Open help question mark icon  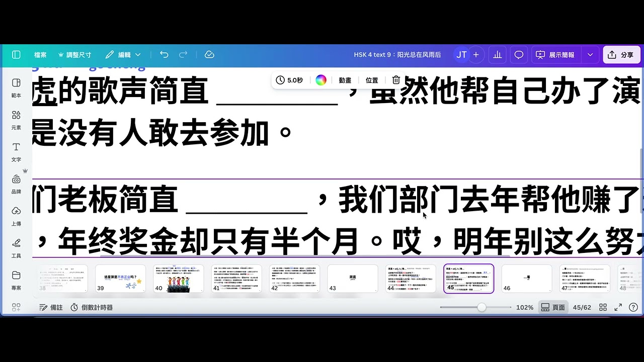633,307
